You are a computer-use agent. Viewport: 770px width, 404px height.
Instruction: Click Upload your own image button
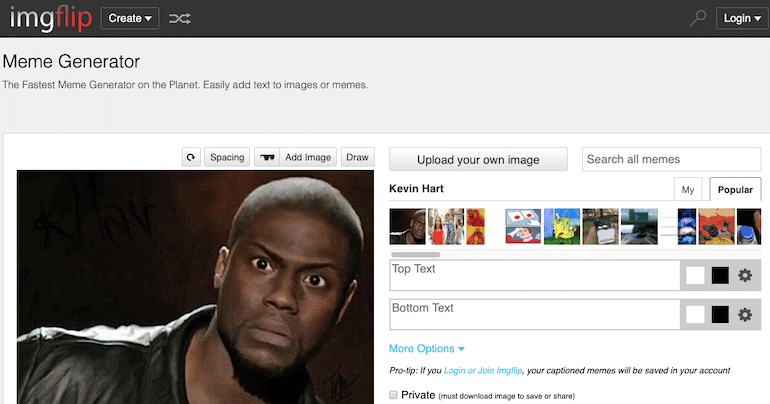[x=478, y=160]
